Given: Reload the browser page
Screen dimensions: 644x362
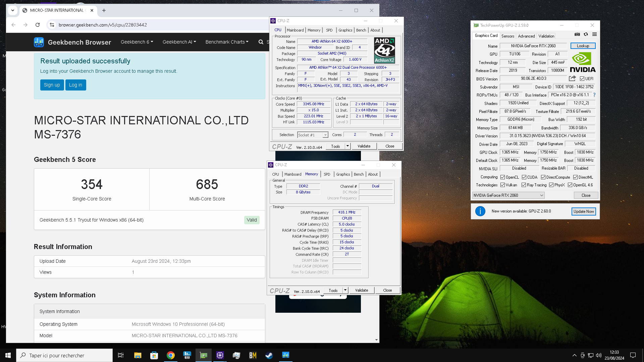Looking at the screenshot, I should [38, 25].
